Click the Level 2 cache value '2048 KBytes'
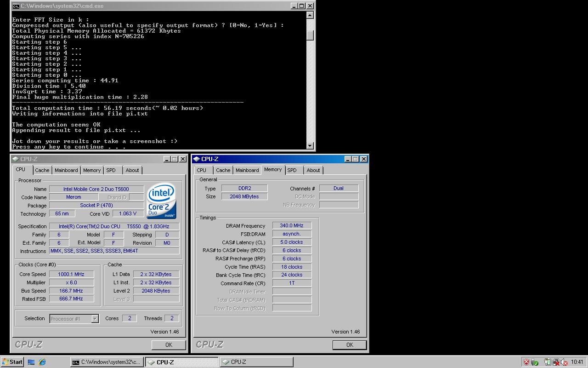The height and width of the screenshot is (368, 588). coord(156,291)
